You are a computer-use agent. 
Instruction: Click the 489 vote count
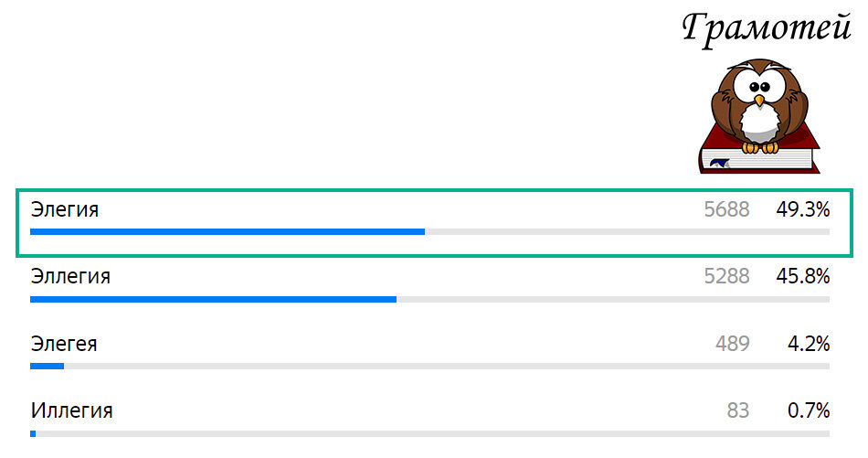(733, 344)
